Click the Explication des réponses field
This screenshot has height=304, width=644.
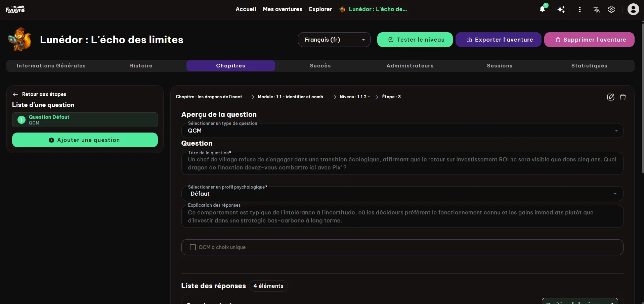pos(402,216)
